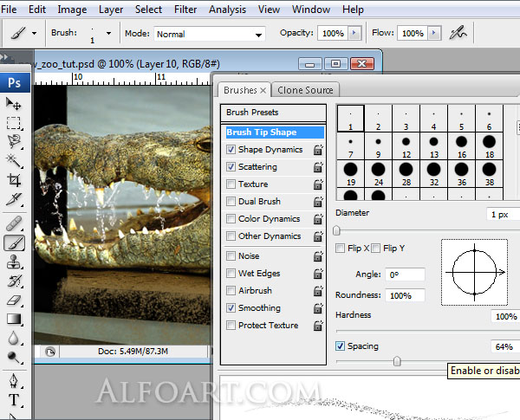Switch to the Clone Source tab

tap(305, 90)
